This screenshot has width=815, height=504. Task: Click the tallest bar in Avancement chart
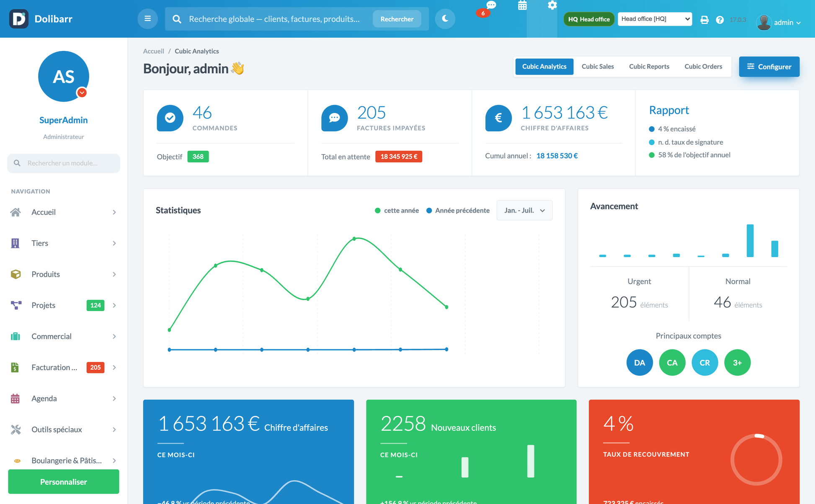coord(750,241)
